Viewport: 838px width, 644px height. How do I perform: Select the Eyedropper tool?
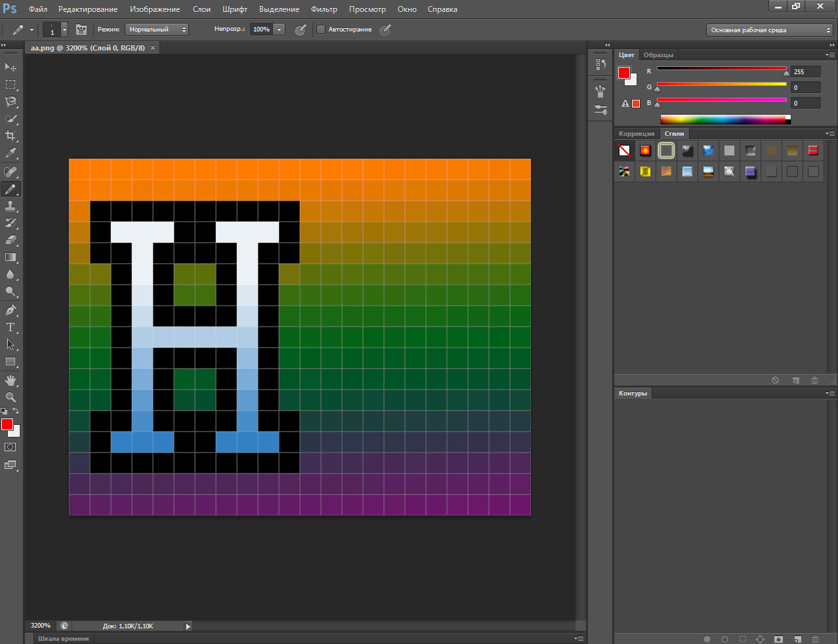[10, 153]
